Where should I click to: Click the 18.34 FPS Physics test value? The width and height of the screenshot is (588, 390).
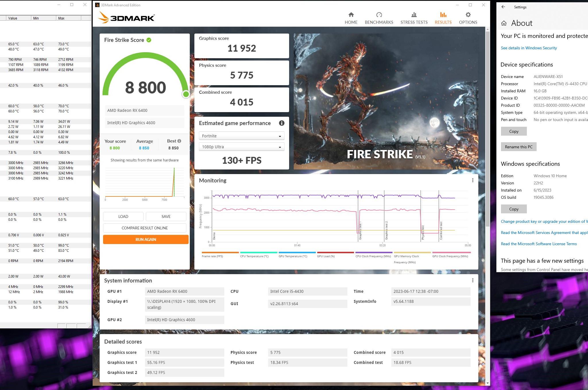point(307,362)
